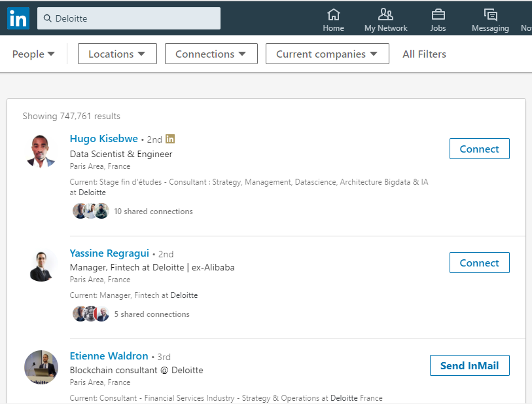Expand the Locations filter
Image resolution: width=532 pixels, height=404 pixels.
click(117, 54)
